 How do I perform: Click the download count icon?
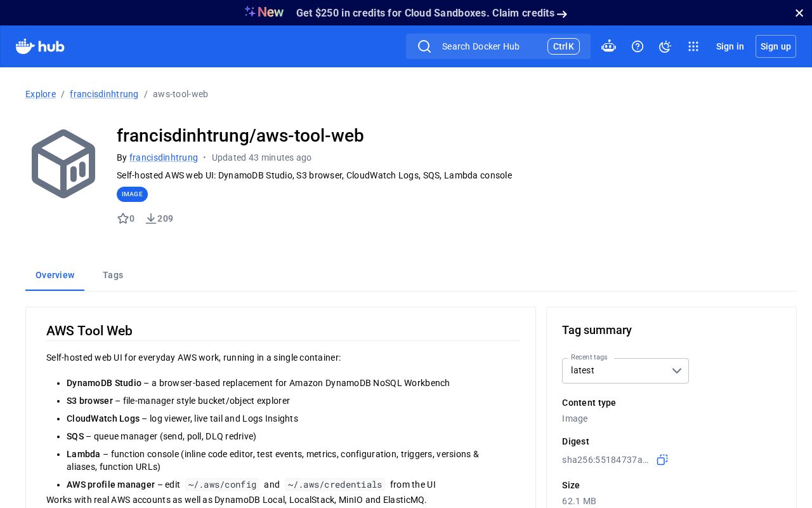tap(151, 218)
